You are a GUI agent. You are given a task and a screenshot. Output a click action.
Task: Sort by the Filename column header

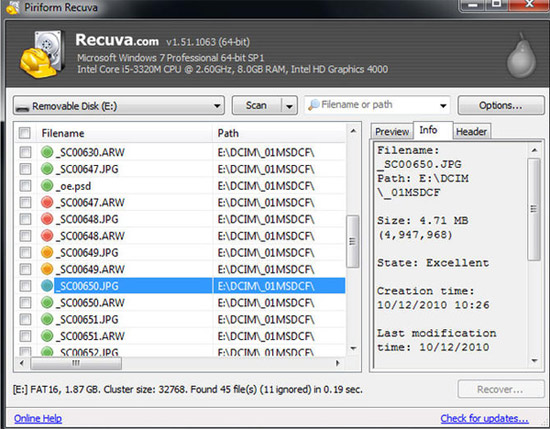125,133
